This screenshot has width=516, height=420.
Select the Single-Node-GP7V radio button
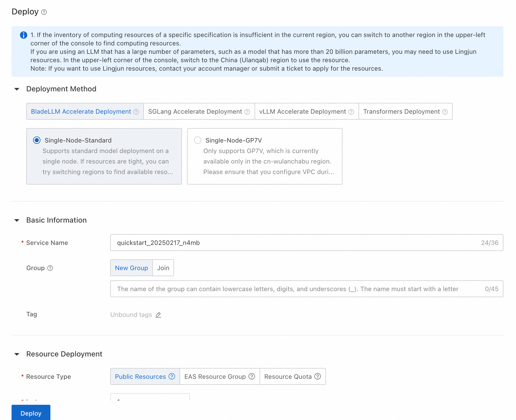click(198, 140)
